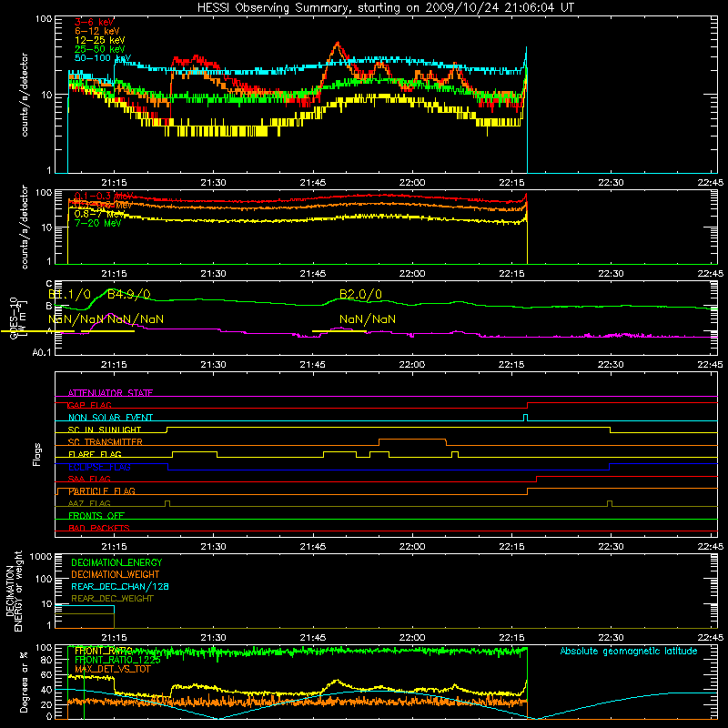This screenshot has width=728, height=728.
Task: Click the Absolute geomagnetic latitude label
Action: click(629, 652)
